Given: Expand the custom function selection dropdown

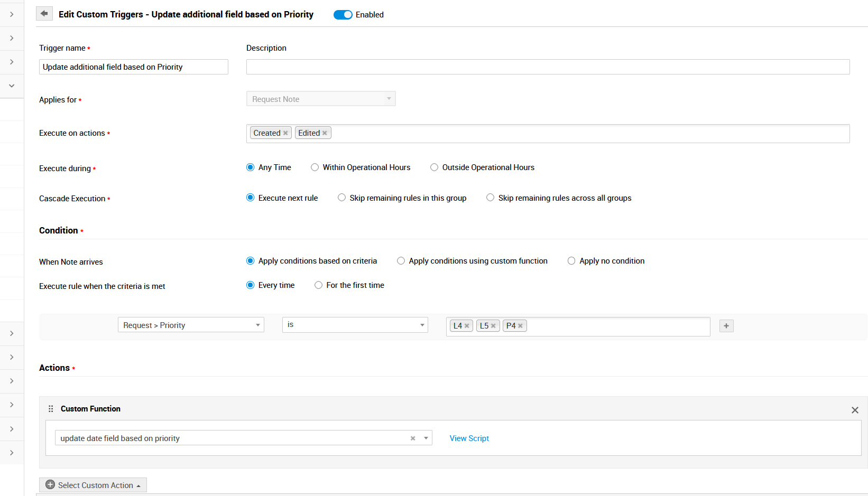Looking at the screenshot, I should click(426, 438).
